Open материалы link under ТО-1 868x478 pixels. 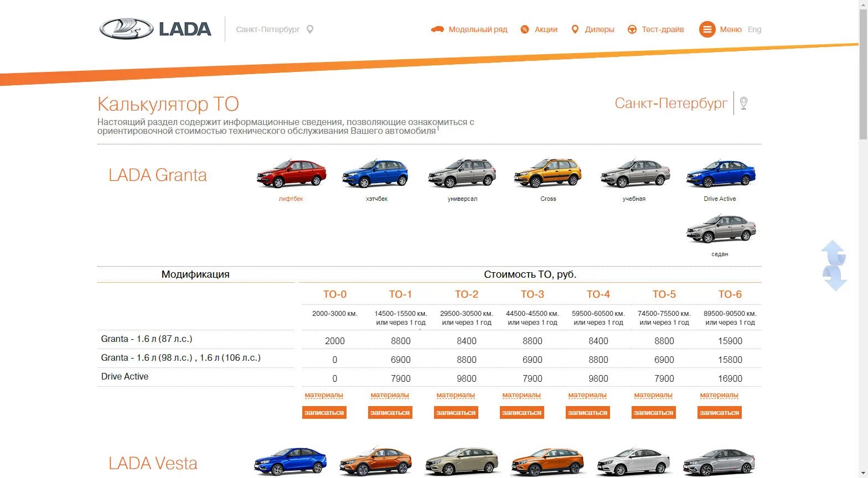tap(390, 395)
